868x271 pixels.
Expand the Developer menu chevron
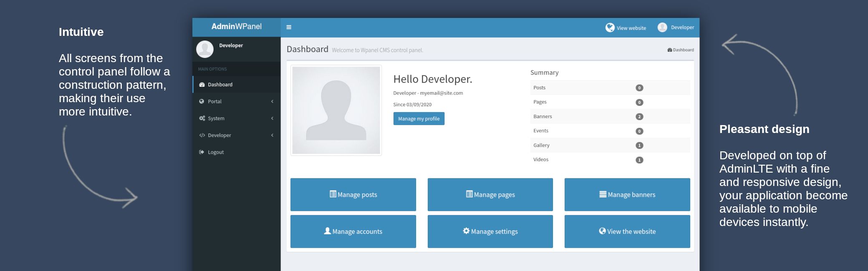coord(272,135)
